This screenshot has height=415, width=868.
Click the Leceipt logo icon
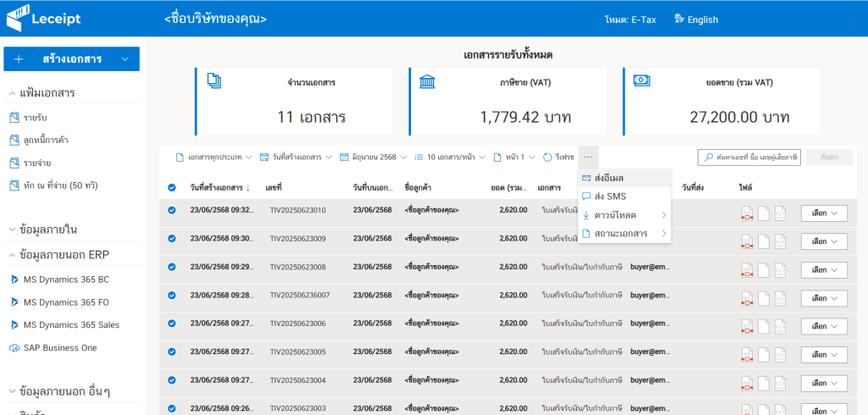click(x=17, y=19)
